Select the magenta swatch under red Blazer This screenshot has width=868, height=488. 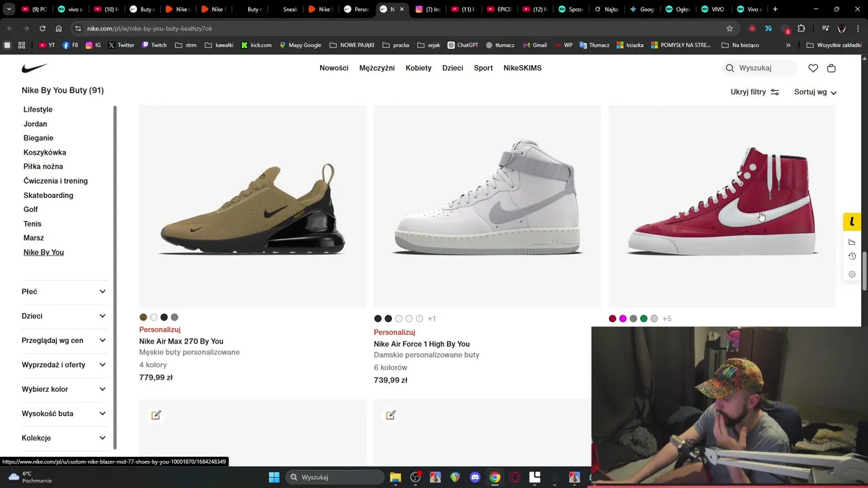pyautogui.click(x=623, y=319)
